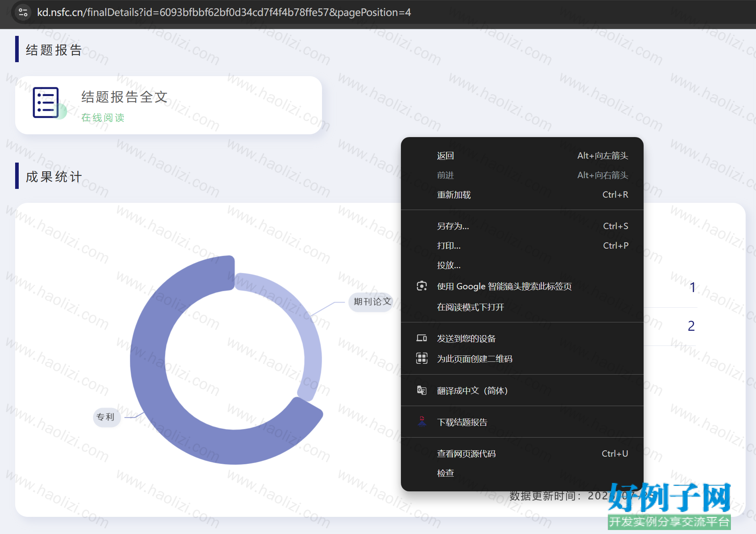Click the 在线阅读 link
Viewport: 756px width, 534px height.
click(x=103, y=118)
